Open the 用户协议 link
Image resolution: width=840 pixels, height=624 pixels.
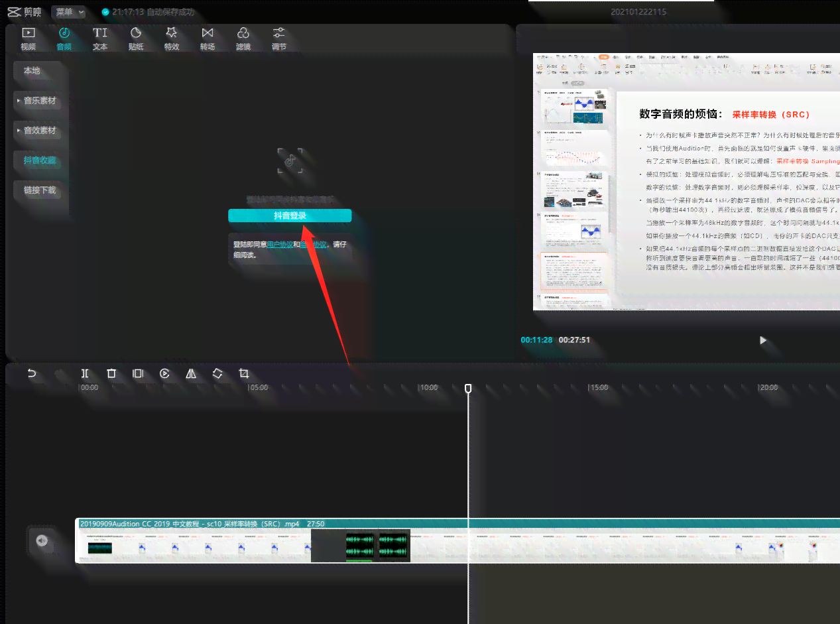[279, 244]
